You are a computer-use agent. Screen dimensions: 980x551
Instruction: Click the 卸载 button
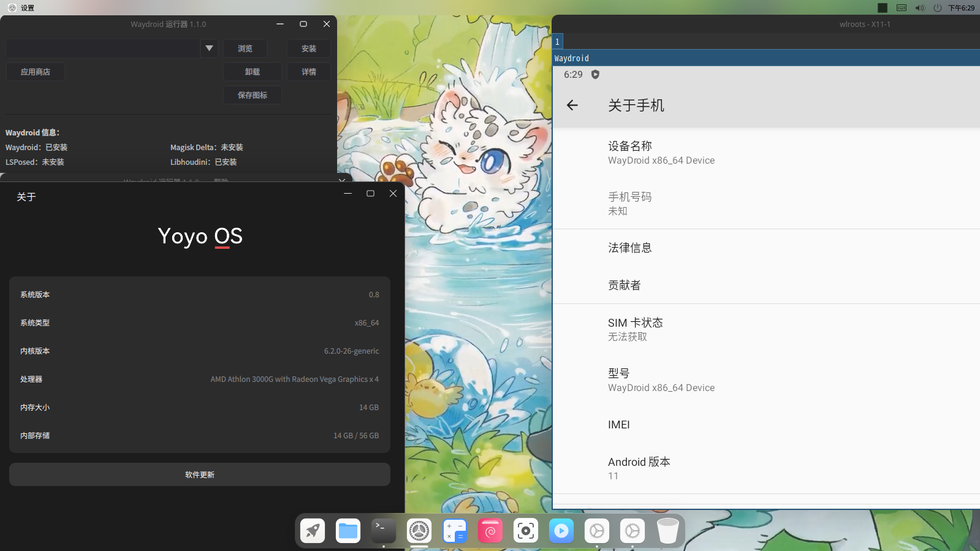(253, 72)
